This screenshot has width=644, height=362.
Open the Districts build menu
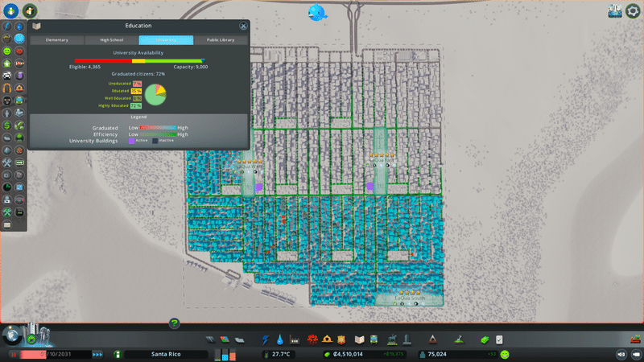pos(239,339)
